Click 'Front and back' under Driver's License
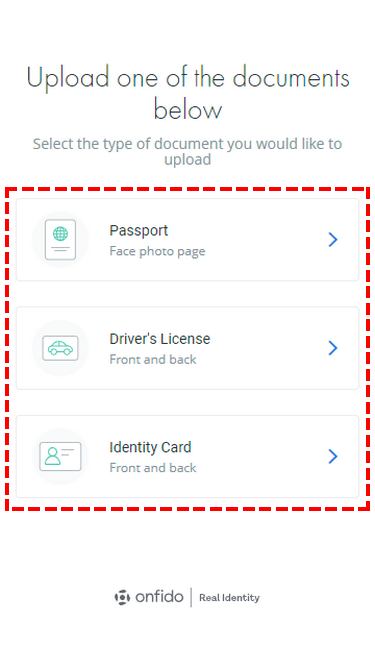 [x=153, y=359]
